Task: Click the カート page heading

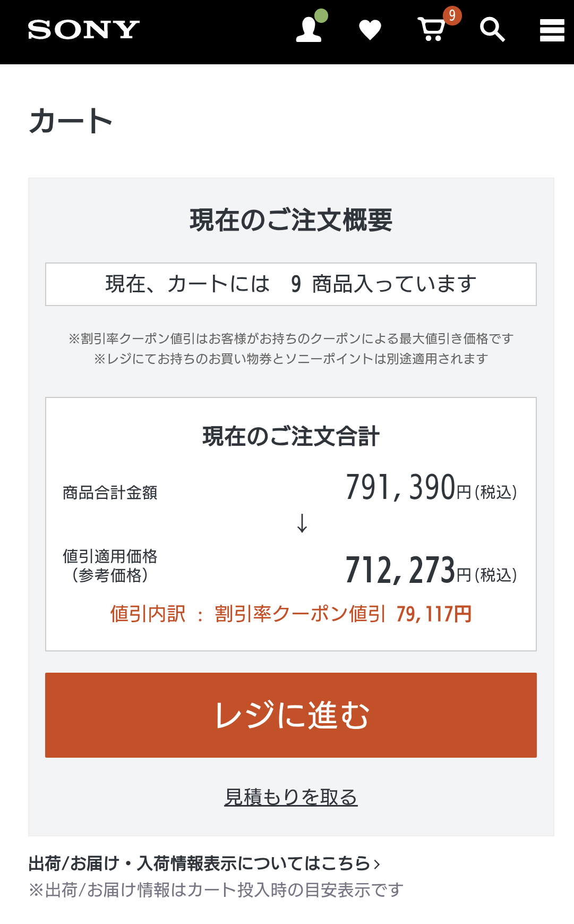Action: point(71,121)
